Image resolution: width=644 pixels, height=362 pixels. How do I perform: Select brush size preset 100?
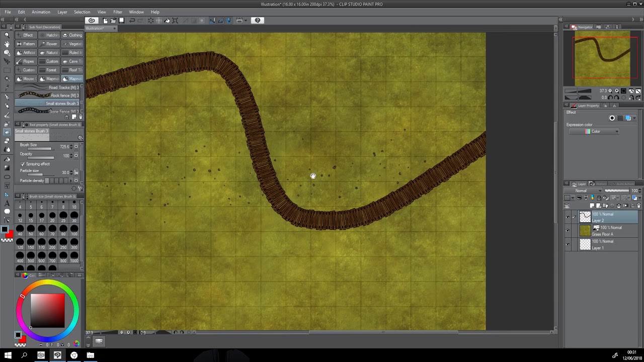(74, 231)
